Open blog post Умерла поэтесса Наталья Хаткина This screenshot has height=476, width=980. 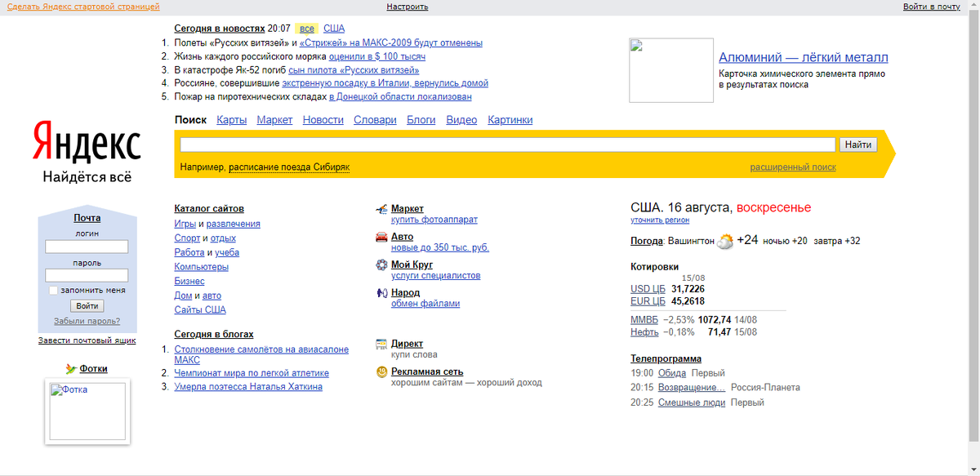tap(248, 387)
